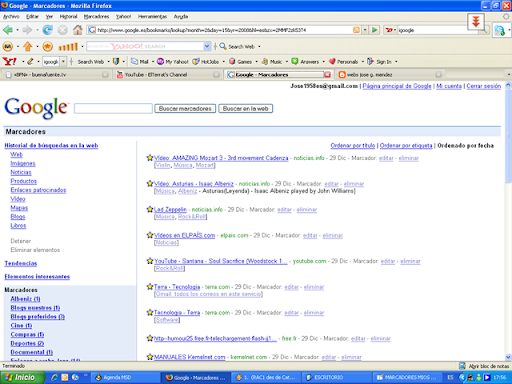Switch to Agenda MSD taskbar window
512x384 pixels.
pos(126,377)
